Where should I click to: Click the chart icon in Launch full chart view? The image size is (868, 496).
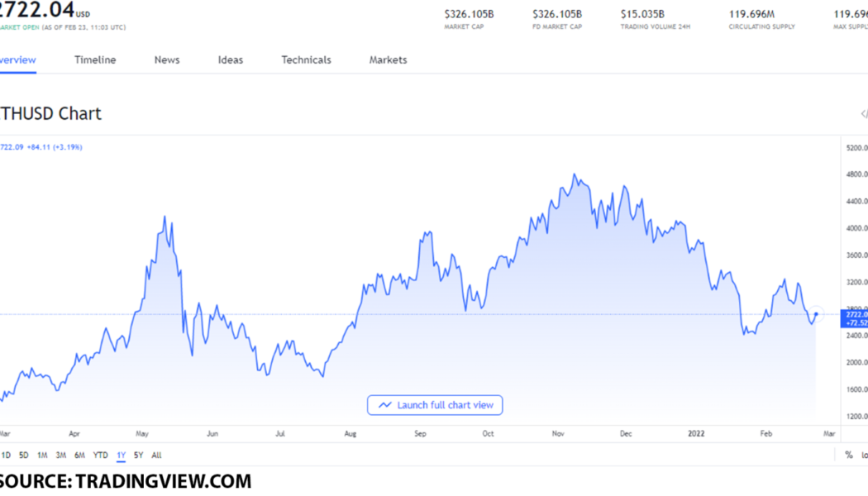[x=384, y=405]
